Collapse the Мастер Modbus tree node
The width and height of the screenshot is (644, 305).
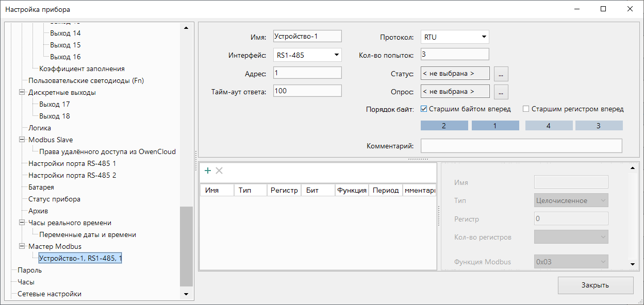pos(22,246)
